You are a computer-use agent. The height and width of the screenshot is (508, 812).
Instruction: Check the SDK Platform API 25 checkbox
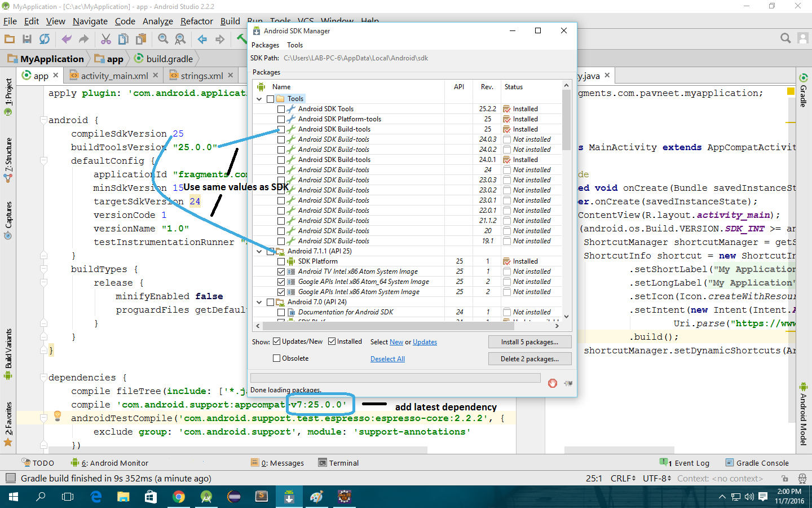[x=281, y=261]
